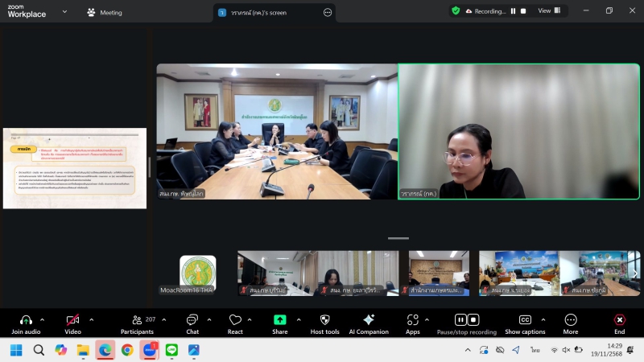Launch AI Companion
The image size is (644, 362).
coord(369,320)
